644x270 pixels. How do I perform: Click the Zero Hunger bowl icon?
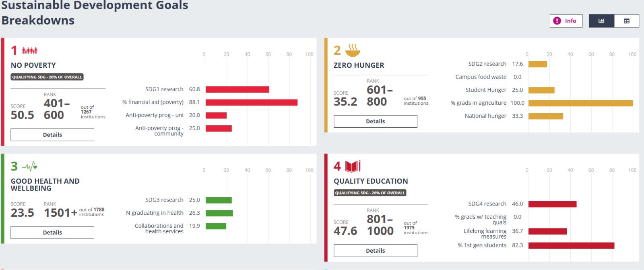pos(353,50)
